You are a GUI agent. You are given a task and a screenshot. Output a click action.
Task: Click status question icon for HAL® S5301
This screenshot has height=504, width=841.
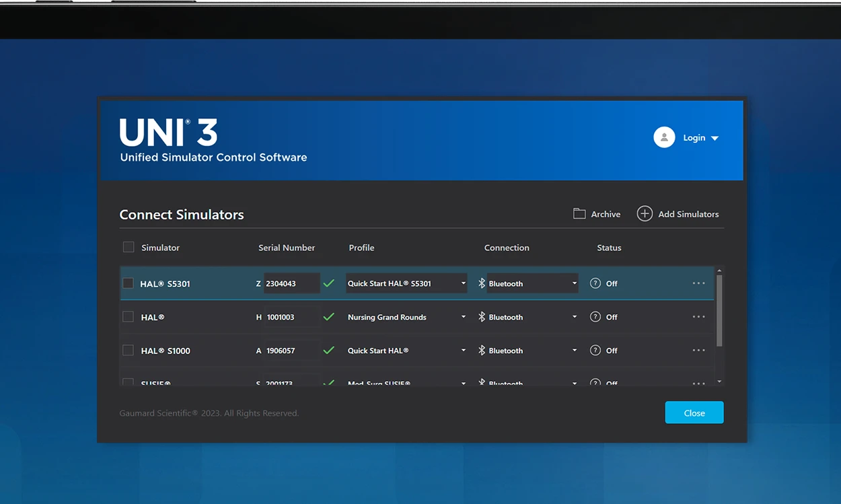coord(595,283)
